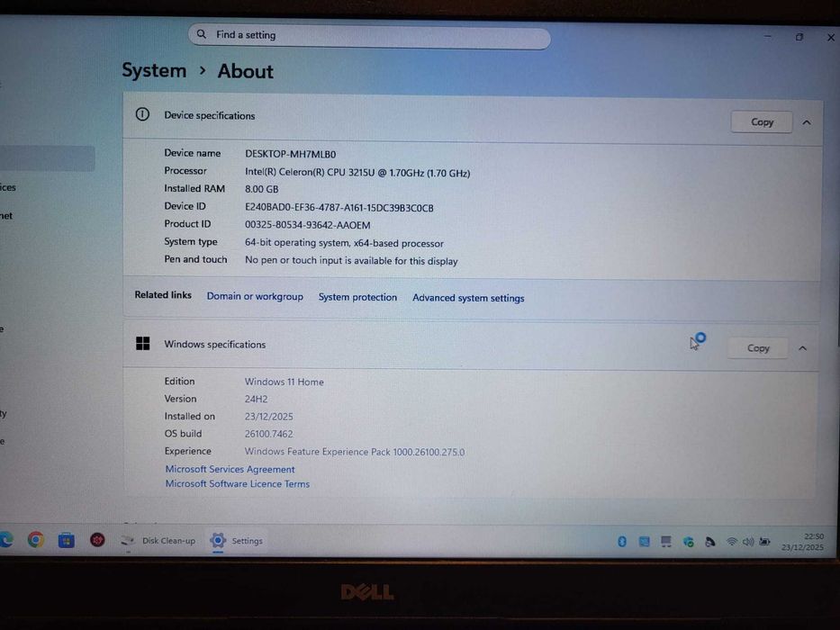
Task: Click the Device specifications info icon
Action: (142, 114)
